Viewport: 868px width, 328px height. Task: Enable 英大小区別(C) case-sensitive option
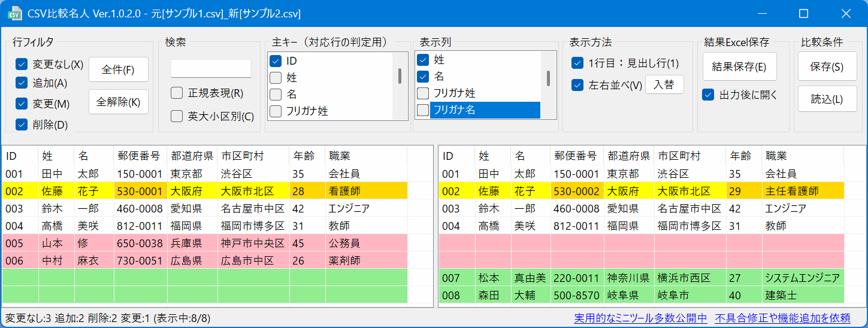point(177,116)
